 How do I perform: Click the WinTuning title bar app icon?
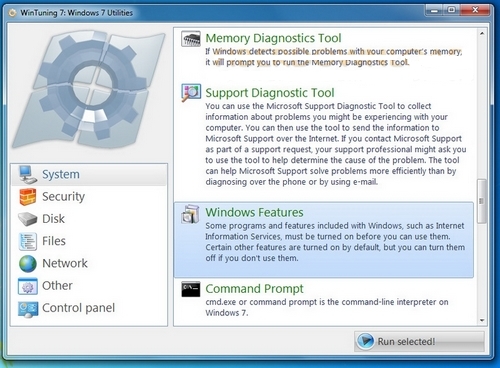pyautogui.click(x=12, y=13)
